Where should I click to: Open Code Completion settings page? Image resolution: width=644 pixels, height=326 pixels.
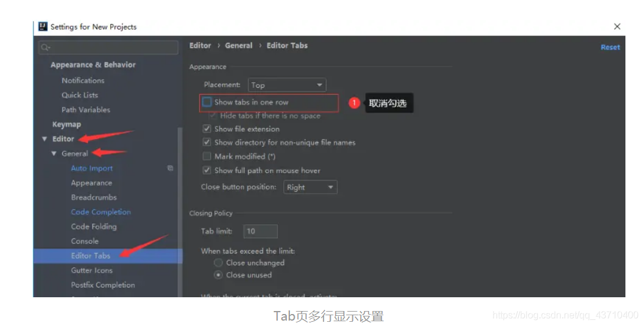(101, 212)
